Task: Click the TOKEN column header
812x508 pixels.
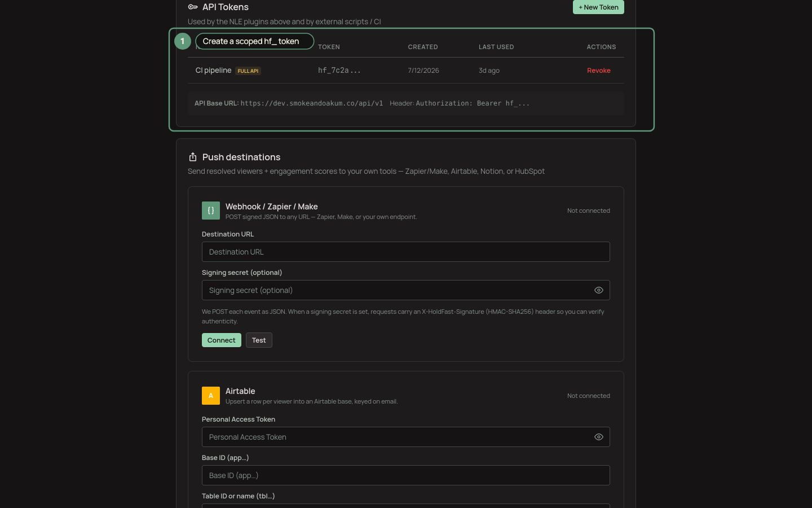Action: [x=329, y=47]
